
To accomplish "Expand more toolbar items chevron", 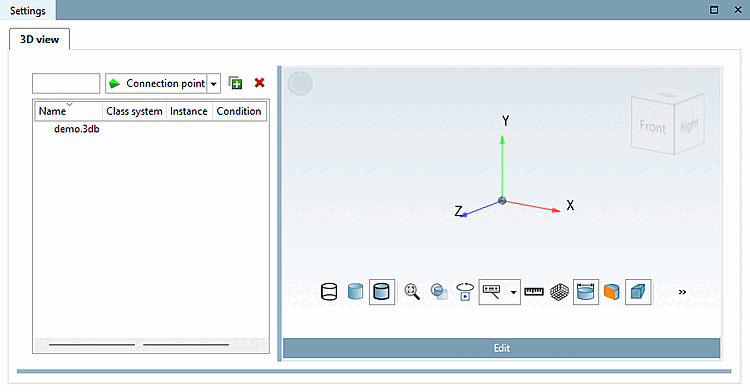I will [x=682, y=292].
